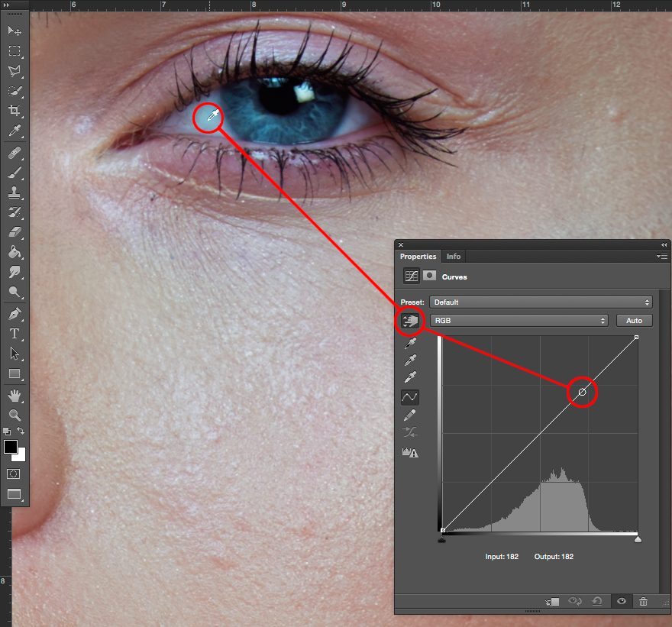Select the Smudge tool
Screen dimensions: 672x627
(x=15, y=272)
